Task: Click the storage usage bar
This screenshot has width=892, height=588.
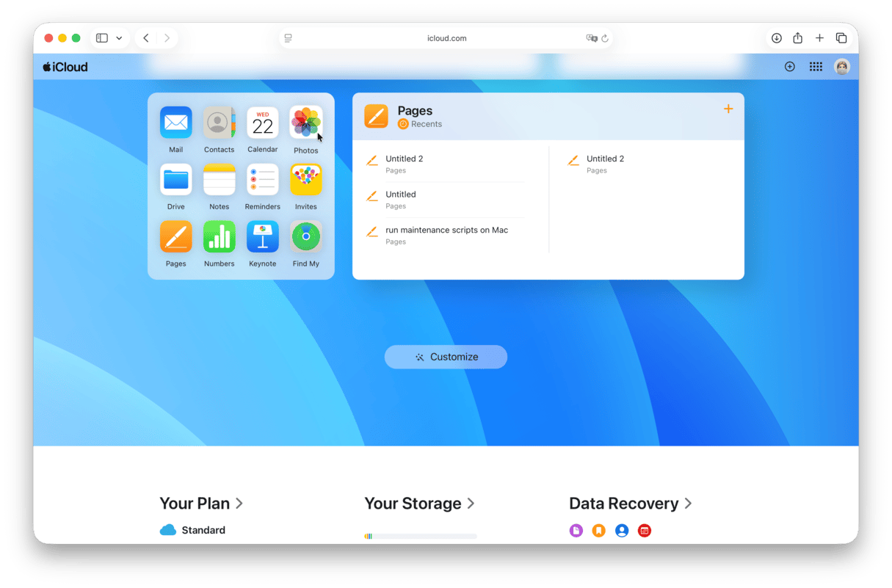Action: coord(420,537)
